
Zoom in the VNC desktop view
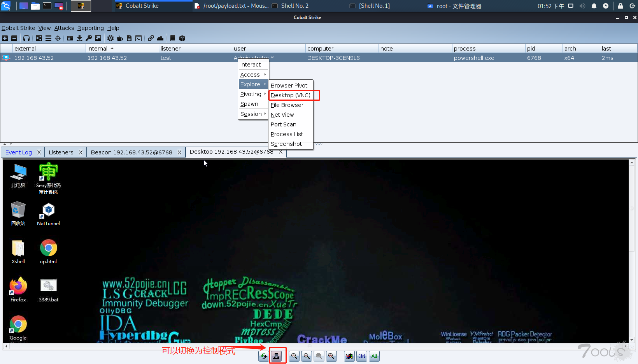tap(307, 356)
